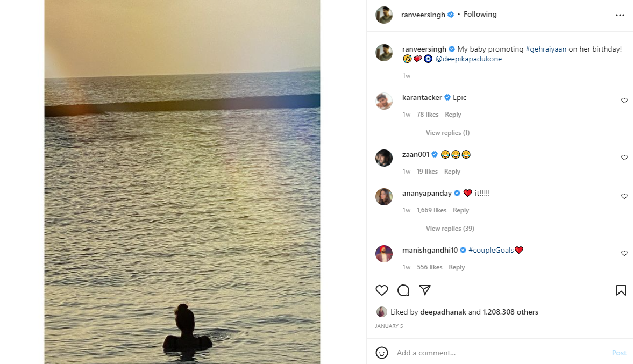Like karantacker's Epic comment

[x=624, y=101]
